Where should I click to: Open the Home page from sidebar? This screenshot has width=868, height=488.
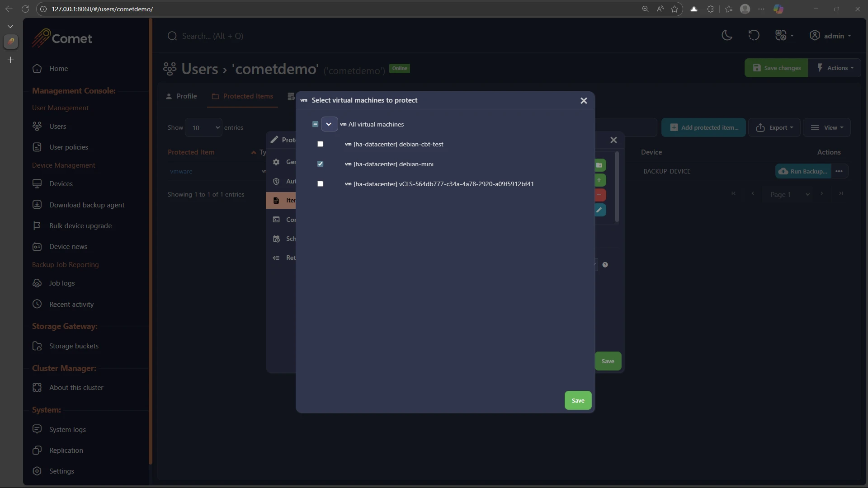click(58, 69)
